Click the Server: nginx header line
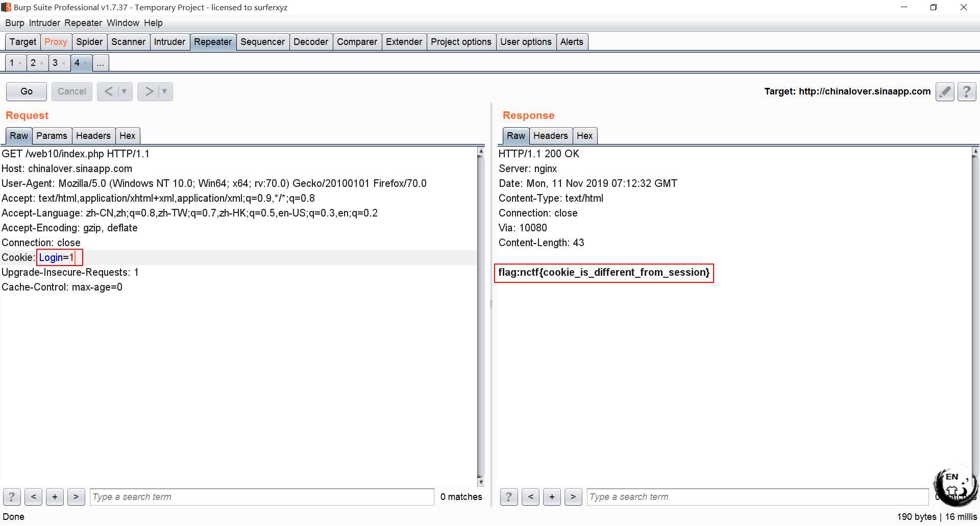This screenshot has height=526, width=980. [528, 169]
